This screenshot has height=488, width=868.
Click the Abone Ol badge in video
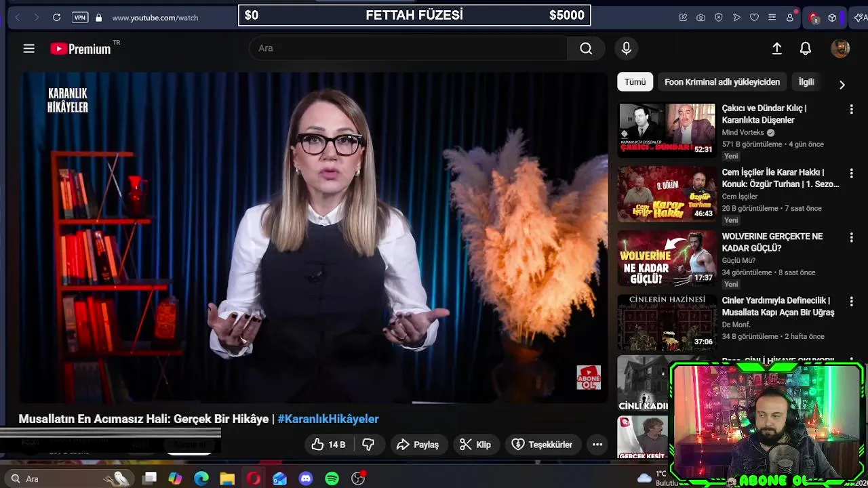589,378
